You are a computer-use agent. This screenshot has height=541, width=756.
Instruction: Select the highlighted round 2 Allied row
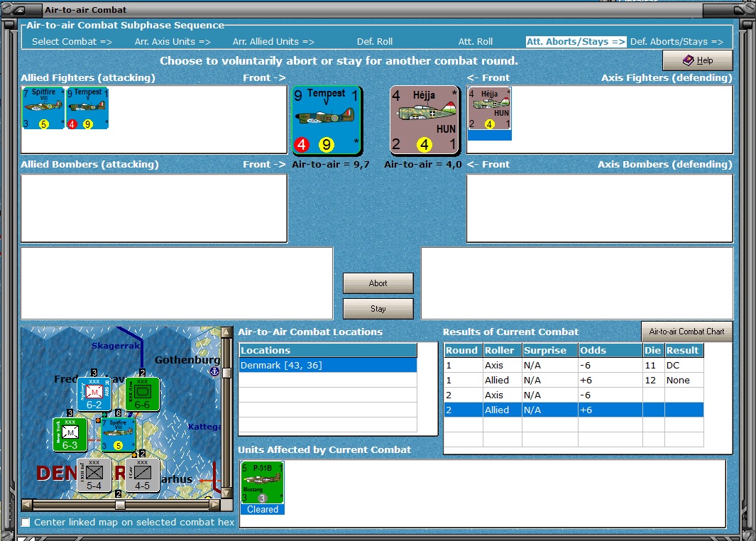tap(574, 410)
